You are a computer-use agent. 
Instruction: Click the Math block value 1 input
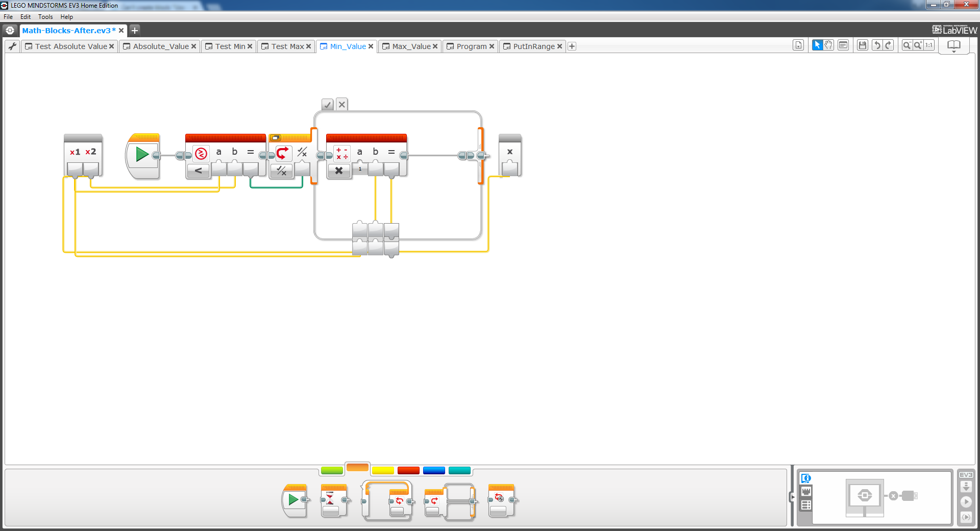click(360, 169)
